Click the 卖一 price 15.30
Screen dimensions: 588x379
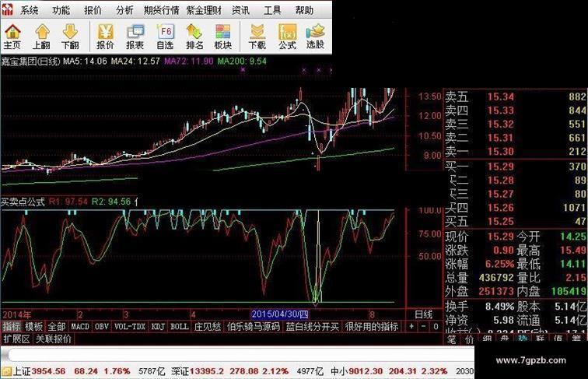point(501,152)
